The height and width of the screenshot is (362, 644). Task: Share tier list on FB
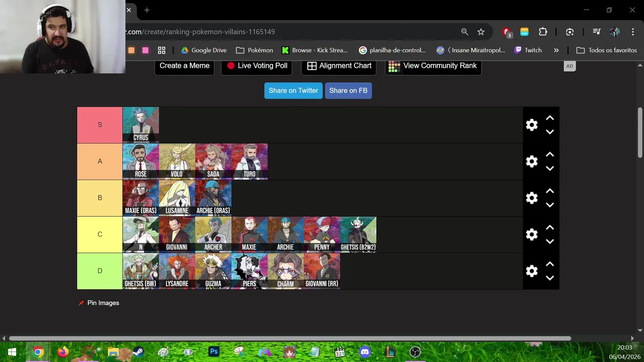tap(348, 90)
